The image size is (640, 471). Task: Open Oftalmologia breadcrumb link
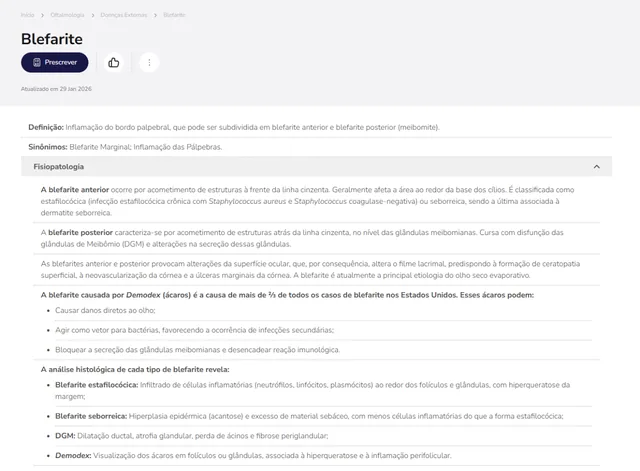[67, 15]
